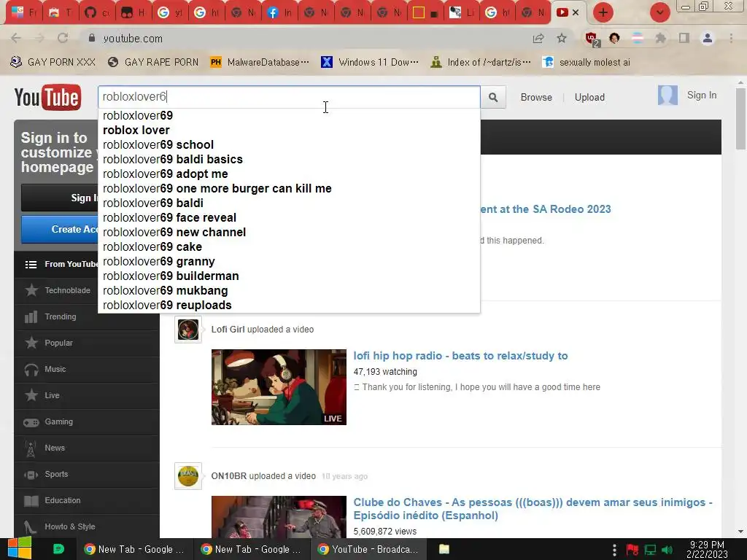Select suggestion 'robloxlover69 face reveal'
Viewport: 747px width, 560px height.
tap(289, 217)
